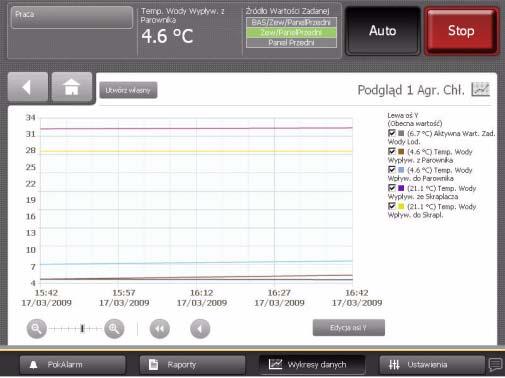This screenshot has height=378, width=505.
Task: Open the PokAlarm tab
Action: tap(73, 365)
